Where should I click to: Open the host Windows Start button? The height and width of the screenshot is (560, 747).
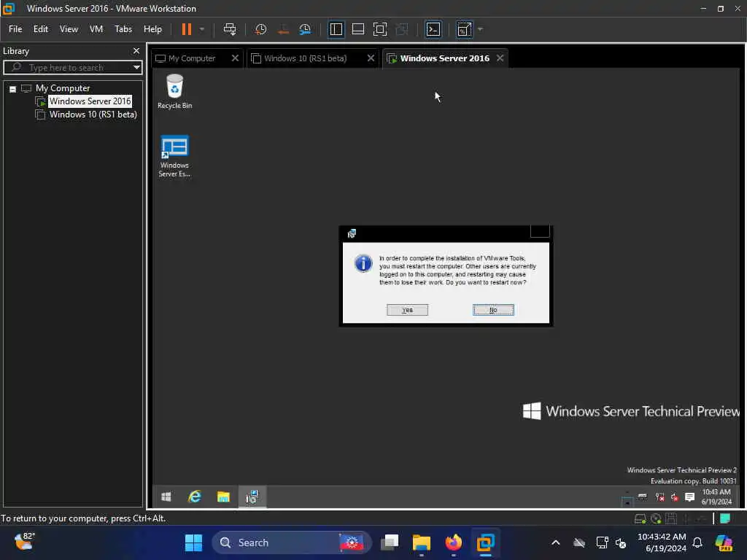coord(193,542)
